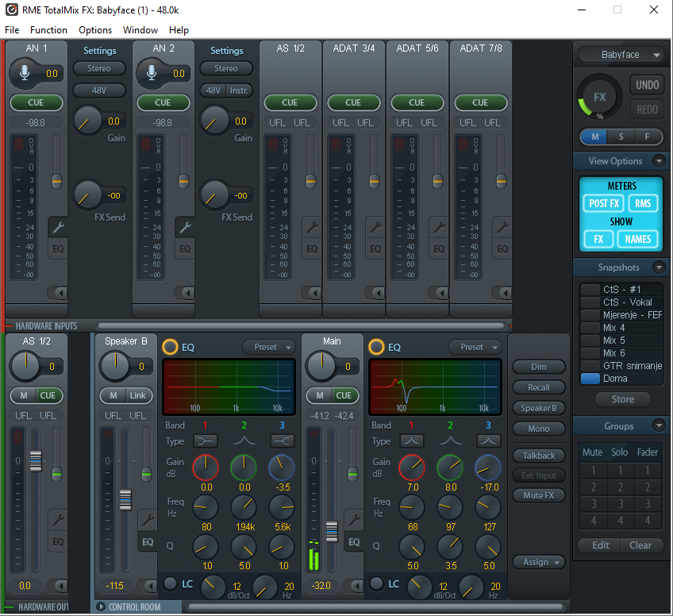
Task: Open ADAT 7/8 settings wrench
Action: coord(502,227)
